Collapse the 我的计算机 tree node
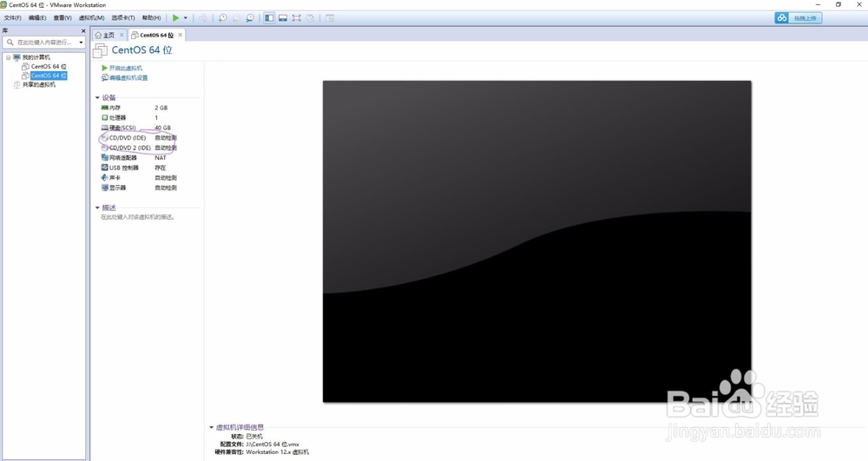868x461 pixels. pos(9,57)
